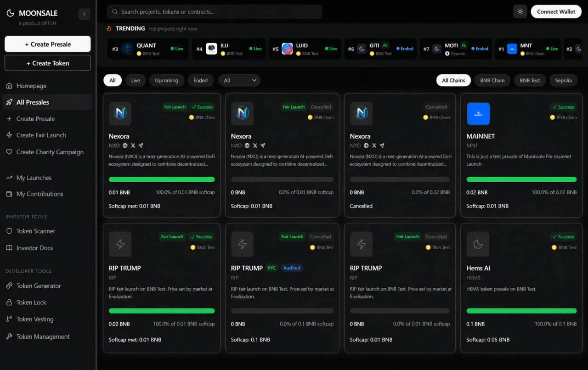
Task: Open the My Contributions sidebar link
Action: tap(48, 194)
